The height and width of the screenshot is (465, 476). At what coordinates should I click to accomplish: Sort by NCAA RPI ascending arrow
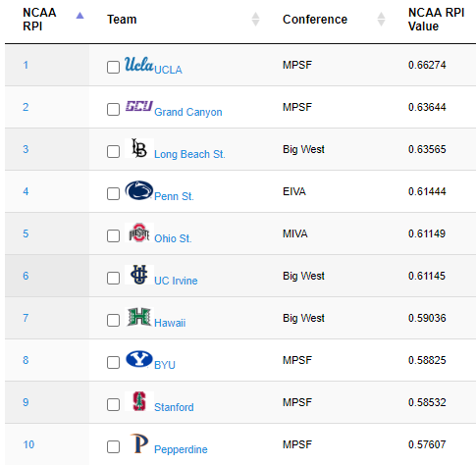pos(79,15)
